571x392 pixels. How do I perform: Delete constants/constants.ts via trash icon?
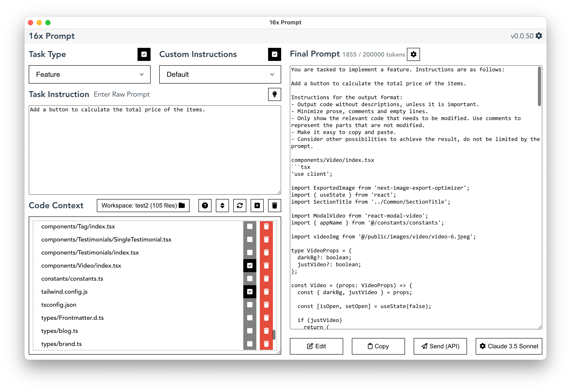click(x=266, y=278)
